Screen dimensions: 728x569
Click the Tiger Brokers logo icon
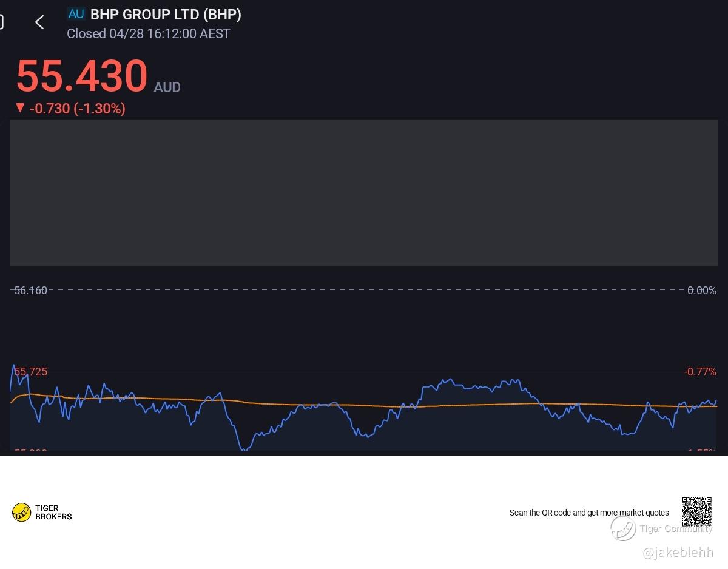(21, 513)
